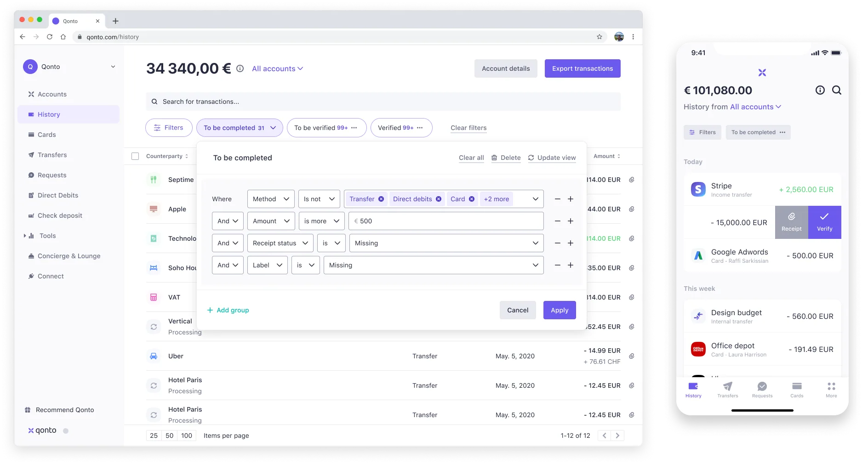Screen dimensions: 868x464
Task: Click the amount value field showing 500
Action: coord(446,221)
